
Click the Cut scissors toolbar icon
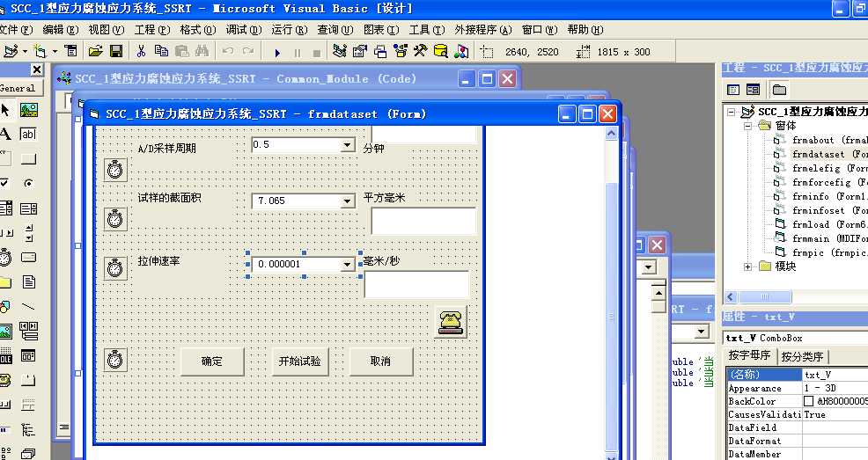[141, 51]
